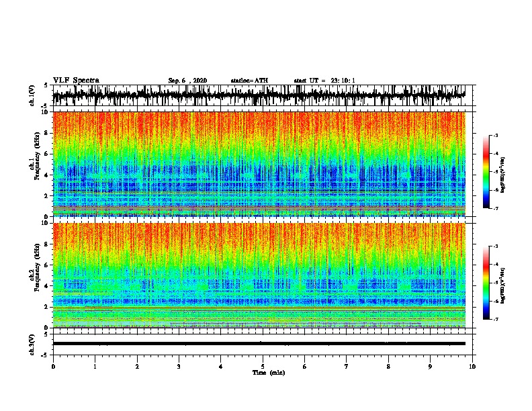
Task: Click the time axis tick label '10'
Action: pos(472,367)
